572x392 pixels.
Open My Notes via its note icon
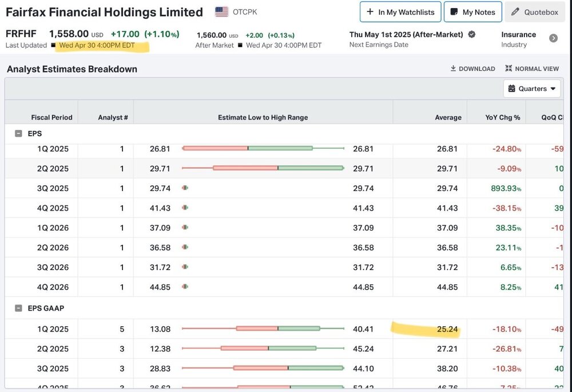coord(454,12)
